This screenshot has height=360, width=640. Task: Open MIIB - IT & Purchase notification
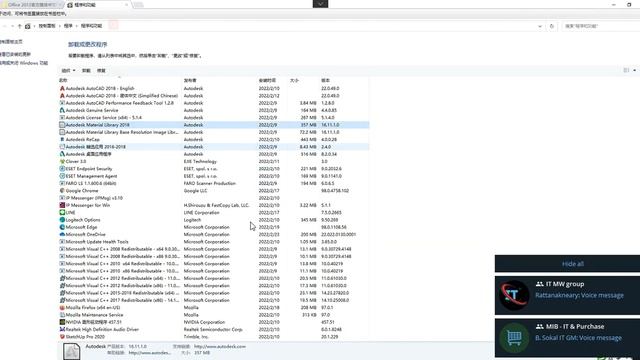(x=567, y=338)
